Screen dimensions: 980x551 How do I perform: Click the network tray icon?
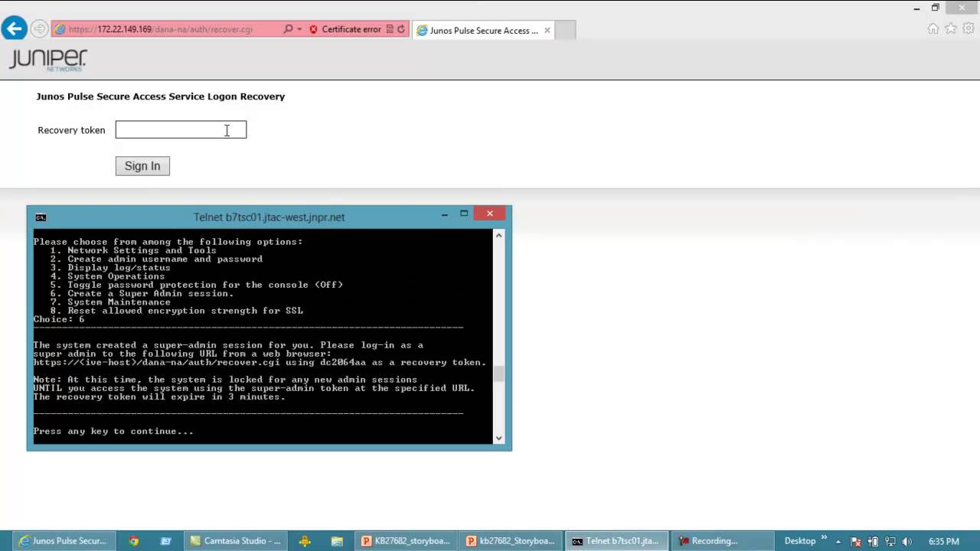(x=890, y=542)
